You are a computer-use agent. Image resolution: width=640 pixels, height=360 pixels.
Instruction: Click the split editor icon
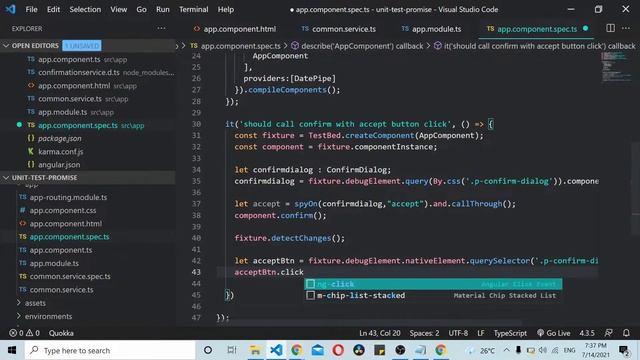click(x=610, y=28)
